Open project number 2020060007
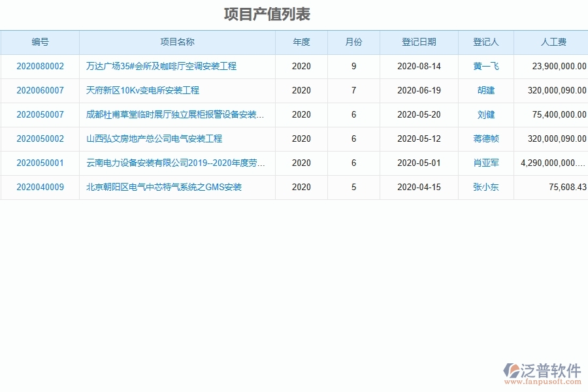This screenshot has height=392, width=588. [40, 90]
